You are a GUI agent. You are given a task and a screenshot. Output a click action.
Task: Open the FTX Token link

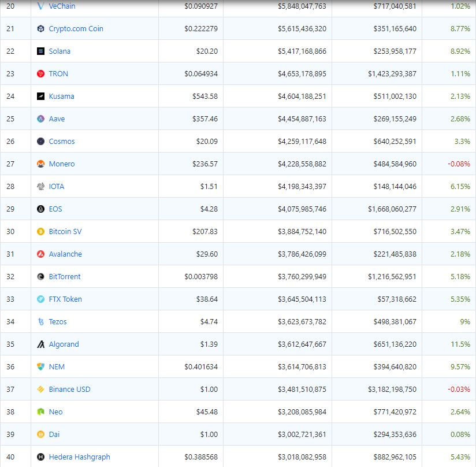pyautogui.click(x=65, y=299)
